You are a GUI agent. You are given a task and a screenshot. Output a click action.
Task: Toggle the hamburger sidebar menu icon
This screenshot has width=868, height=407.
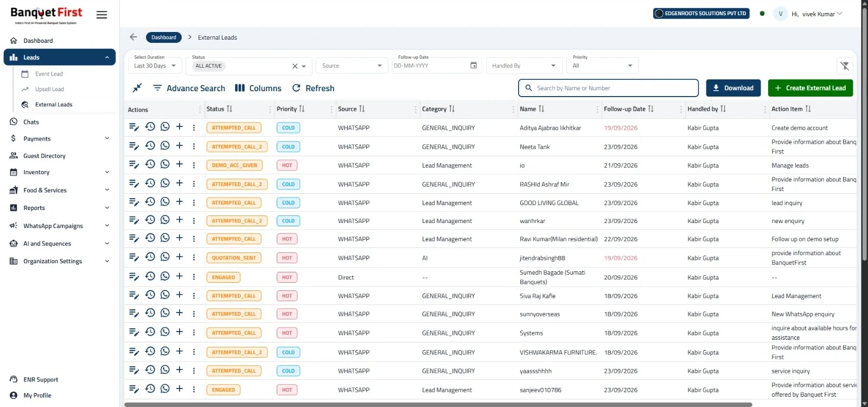(101, 15)
